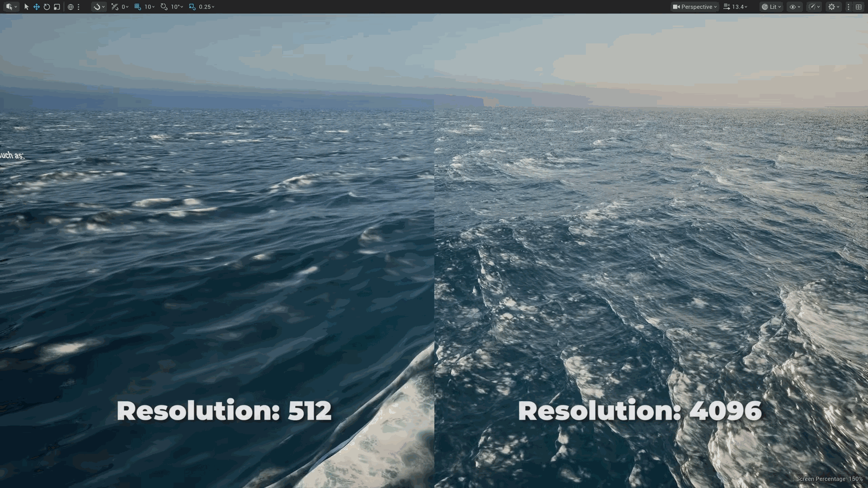Open the selection mode dropdown
868x488 pixels.
click(11, 7)
